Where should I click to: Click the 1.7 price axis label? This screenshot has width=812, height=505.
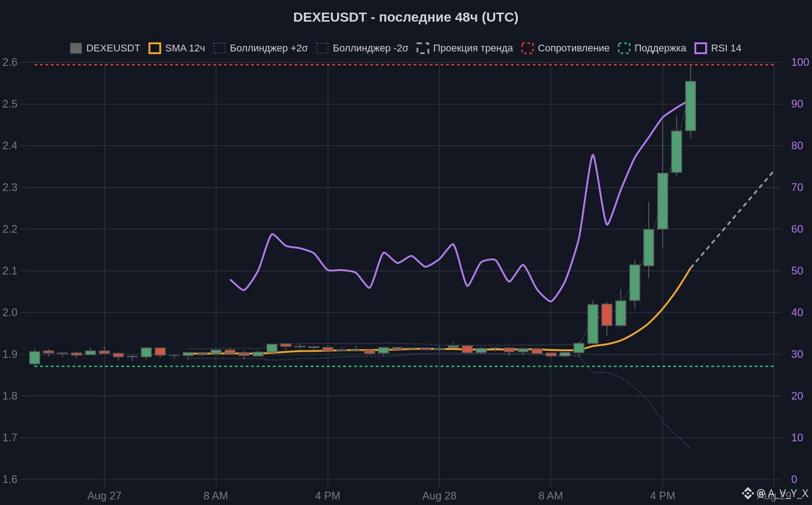pyautogui.click(x=10, y=438)
